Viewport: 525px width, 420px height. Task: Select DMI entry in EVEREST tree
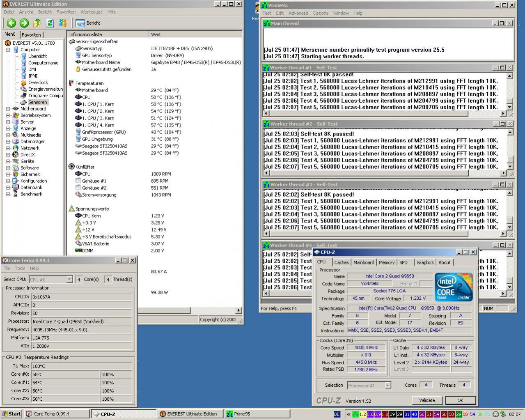click(32, 69)
